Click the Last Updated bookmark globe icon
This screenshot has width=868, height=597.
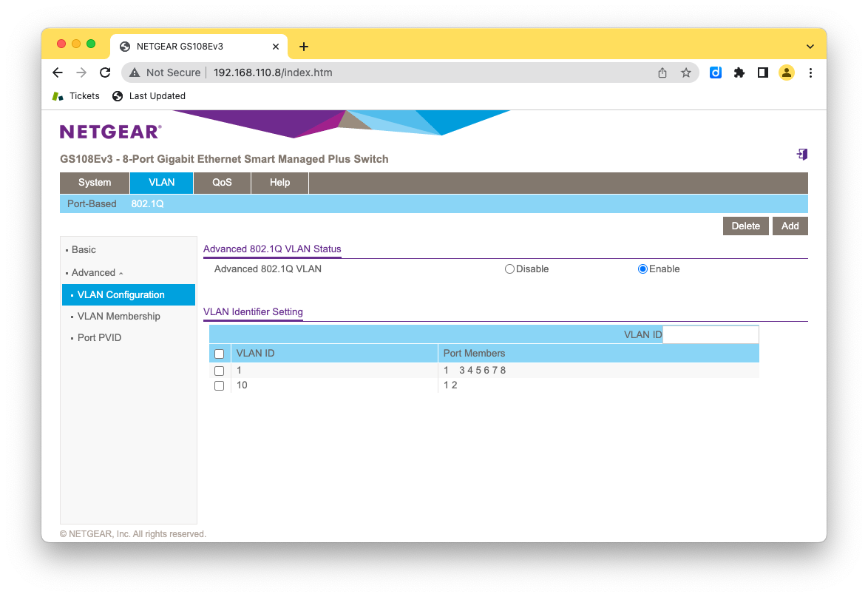[118, 96]
